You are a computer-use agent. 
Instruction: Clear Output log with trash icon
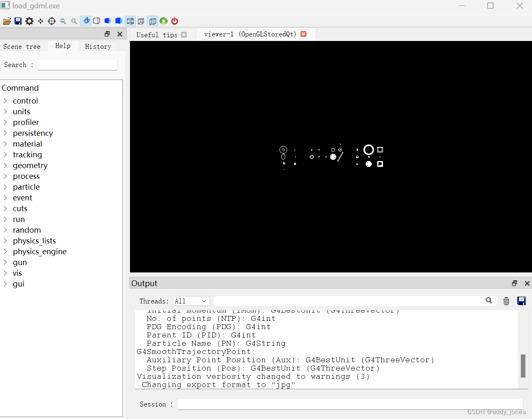coord(506,301)
